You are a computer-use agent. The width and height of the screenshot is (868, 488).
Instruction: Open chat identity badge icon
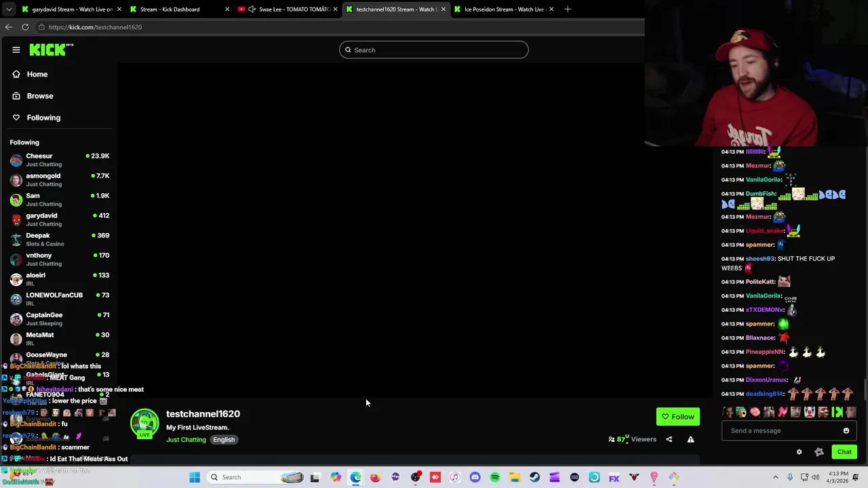819,452
